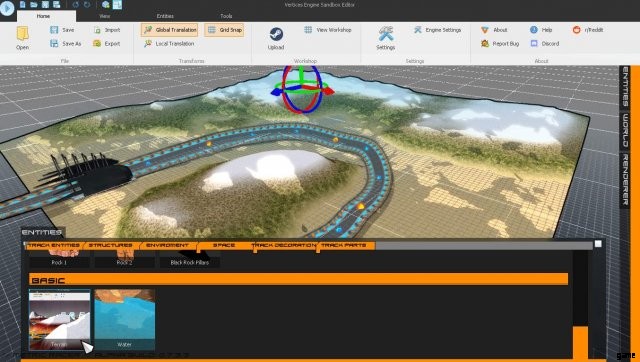Click the Save As icon
Image resolution: width=640 pixels, height=362 pixels.
[54, 43]
